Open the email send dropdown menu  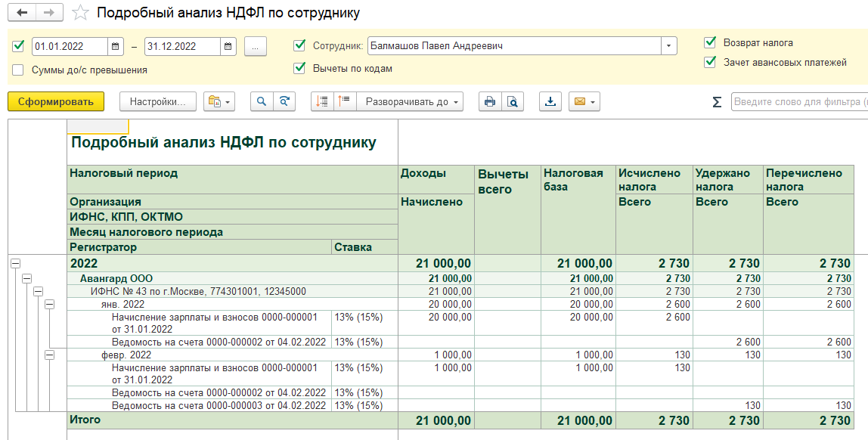pyautogui.click(x=584, y=101)
